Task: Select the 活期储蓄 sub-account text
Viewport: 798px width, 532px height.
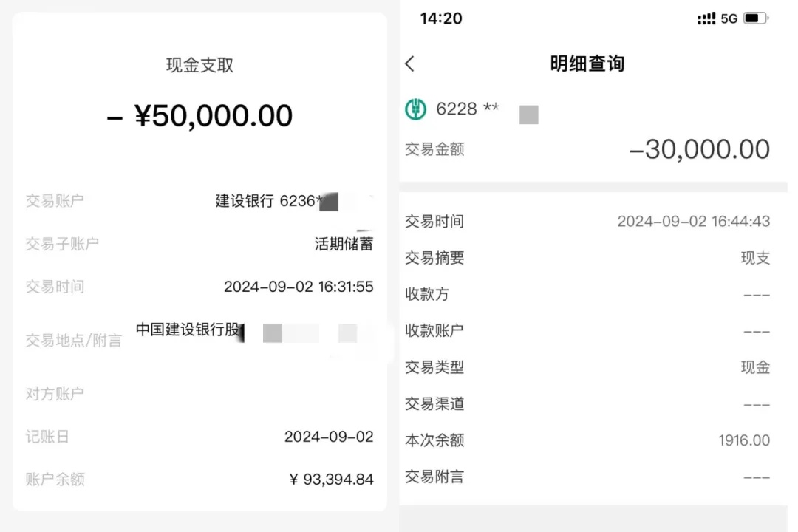Action: click(344, 243)
